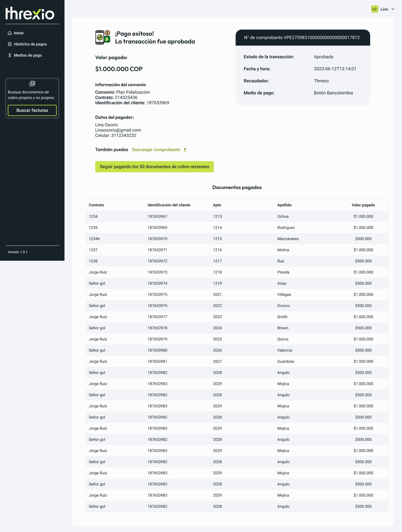Click the Lina username label
402x532 pixels.
(384, 9)
